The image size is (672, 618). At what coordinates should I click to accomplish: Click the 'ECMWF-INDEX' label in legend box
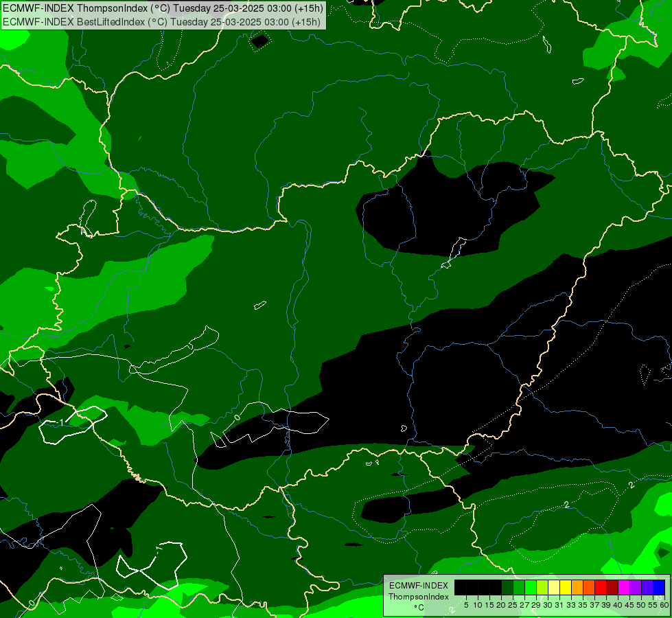(x=419, y=586)
